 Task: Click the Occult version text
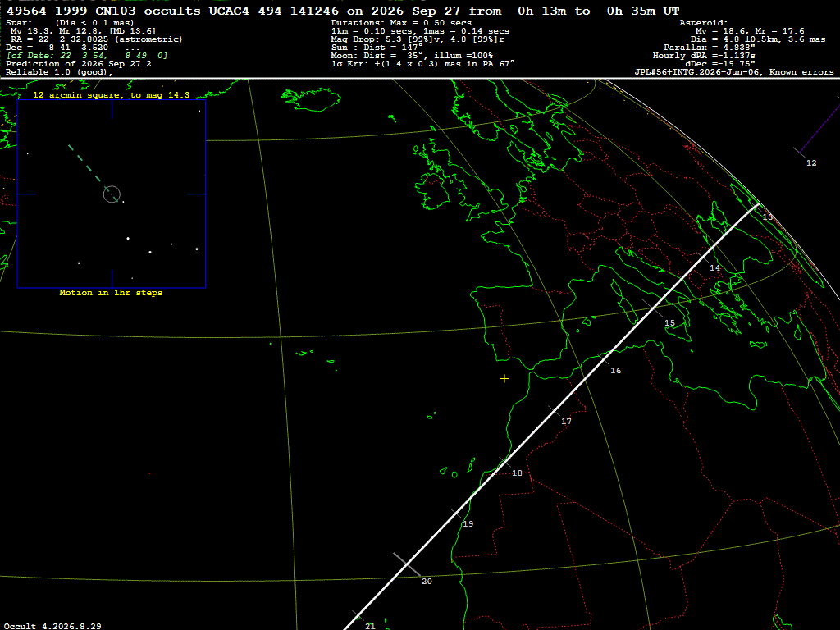click(52, 626)
